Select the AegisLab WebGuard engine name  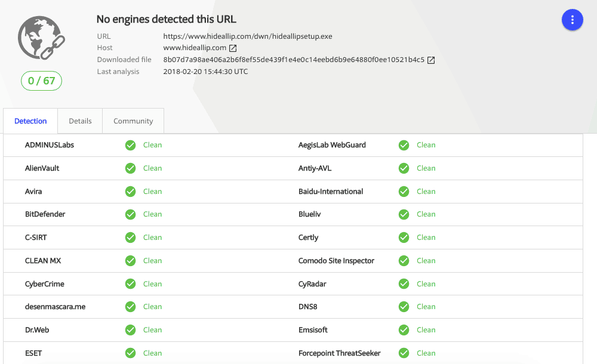pos(332,145)
